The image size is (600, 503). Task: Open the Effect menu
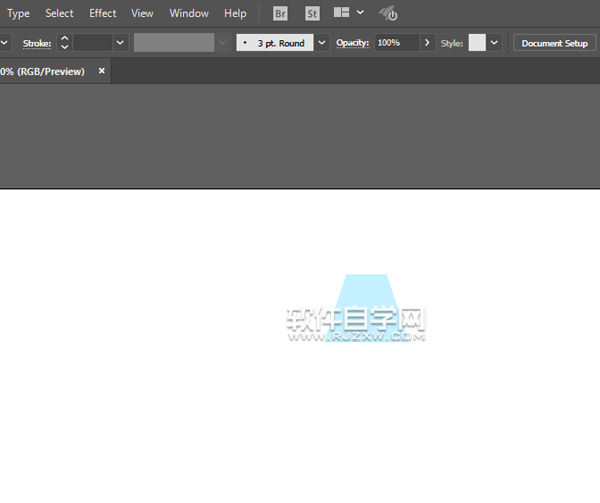point(102,14)
